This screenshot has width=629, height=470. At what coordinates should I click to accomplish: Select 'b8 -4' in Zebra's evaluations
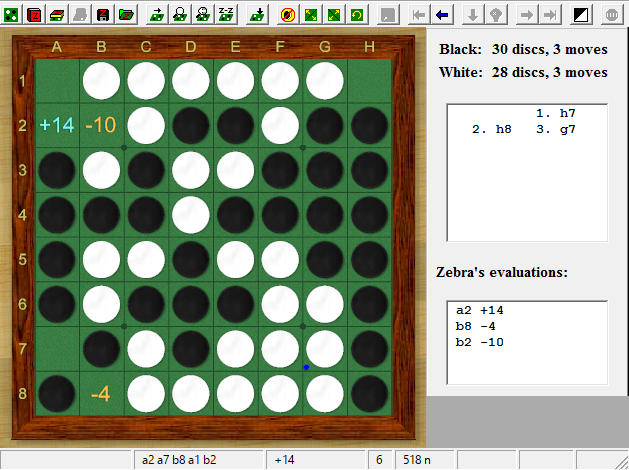475,326
